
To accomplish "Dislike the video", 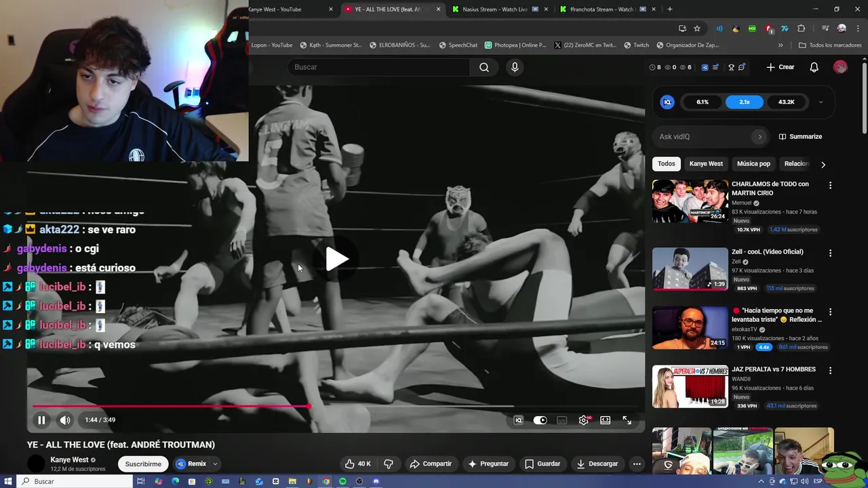I will coord(389,464).
